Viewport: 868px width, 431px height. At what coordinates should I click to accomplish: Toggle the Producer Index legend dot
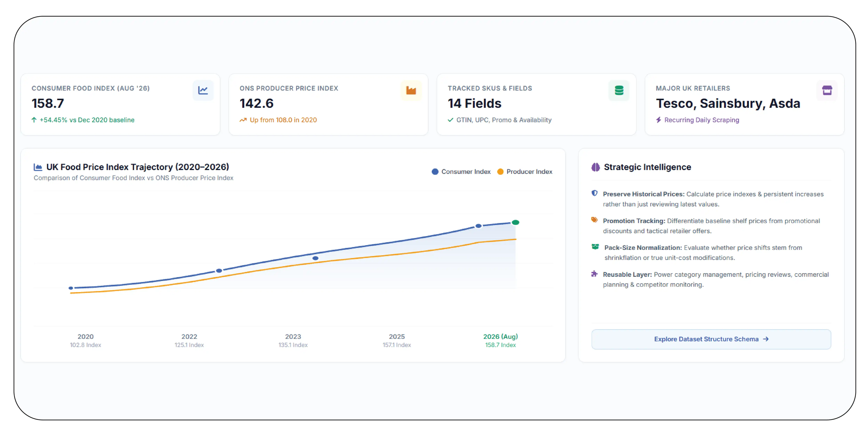coord(500,172)
